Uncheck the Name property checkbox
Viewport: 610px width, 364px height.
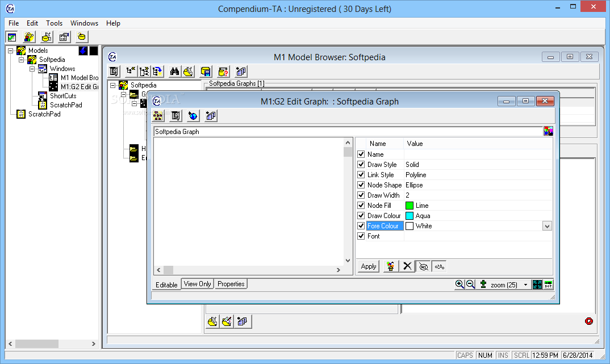tap(361, 154)
